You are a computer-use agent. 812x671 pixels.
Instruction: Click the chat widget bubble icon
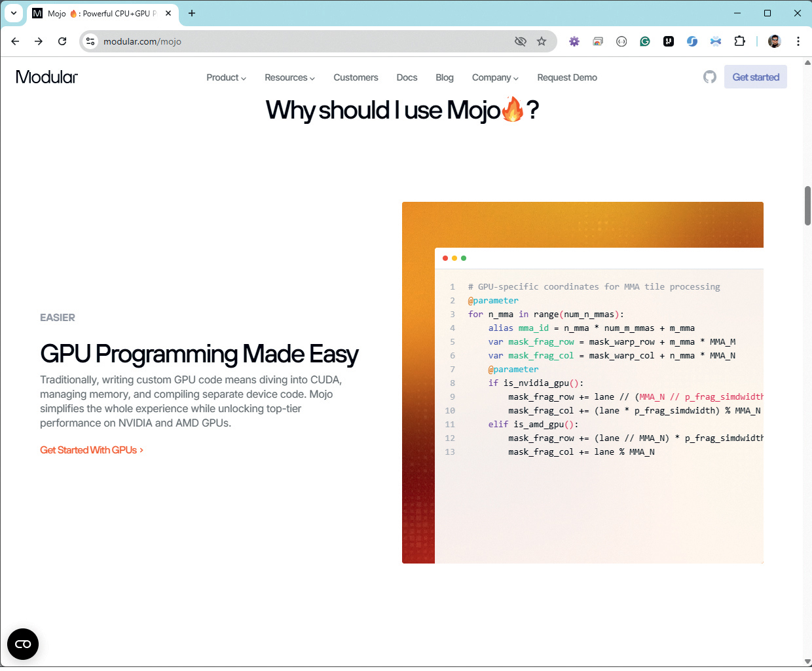pos(23,644)
